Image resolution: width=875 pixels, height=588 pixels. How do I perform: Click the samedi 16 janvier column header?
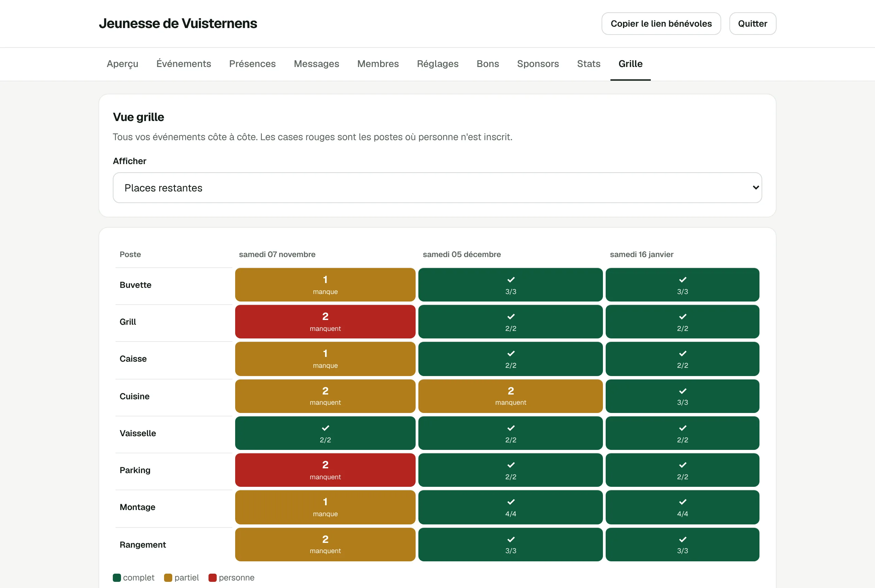(x=642, y=254)
